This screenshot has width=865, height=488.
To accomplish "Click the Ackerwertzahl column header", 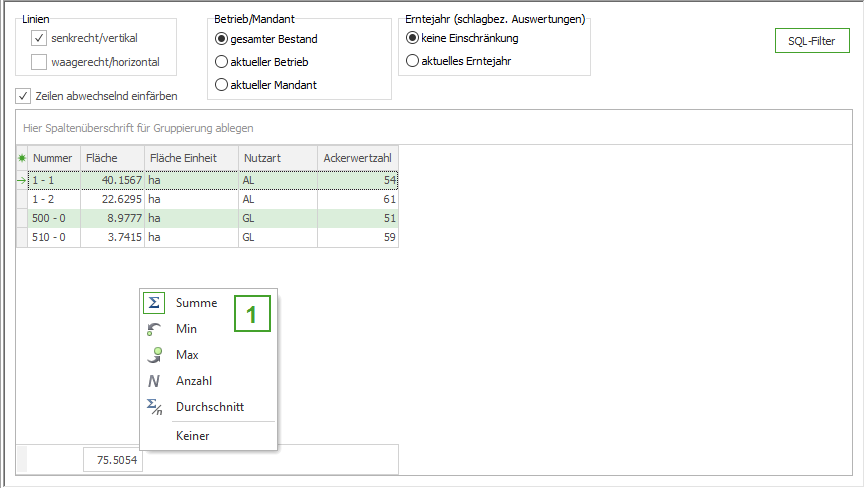I will [x=358, y=158].
